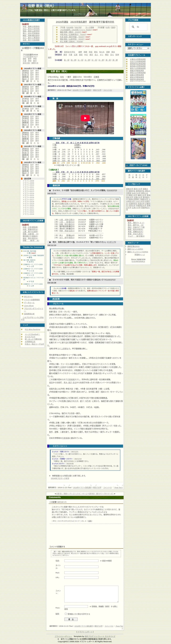Open the 2025年指名選手 heading link
Image resolution: width=171 pixels, height=644 pixels.
(78, 22)
